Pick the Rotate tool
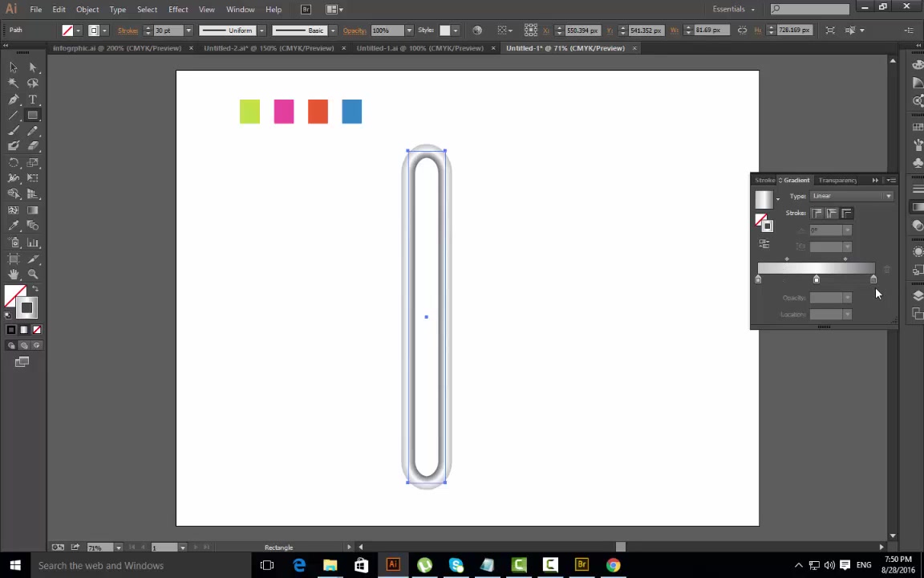This screenshot has height=578, width=924. click(x=13, y=163)
